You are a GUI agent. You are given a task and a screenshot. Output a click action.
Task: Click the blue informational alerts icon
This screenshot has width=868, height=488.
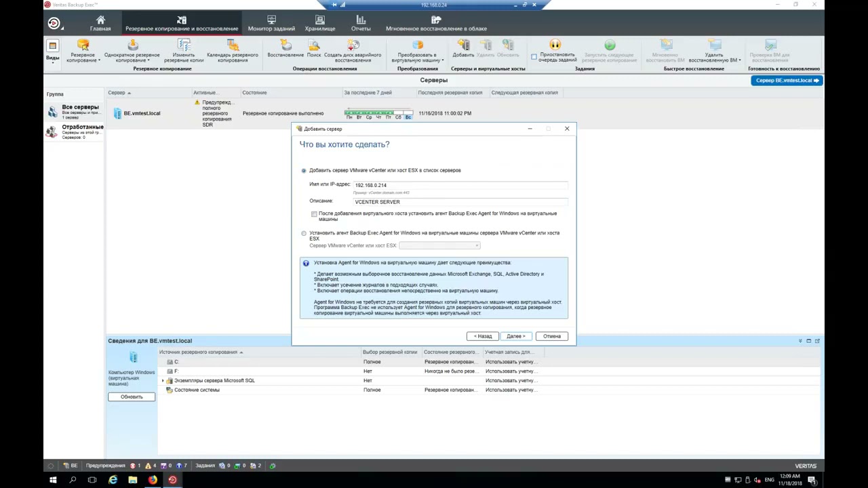179,466
